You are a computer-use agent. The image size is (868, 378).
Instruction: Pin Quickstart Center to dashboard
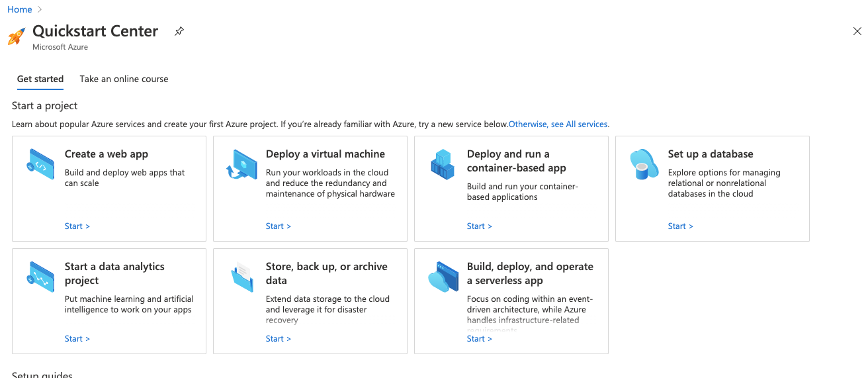[x=179, y=31]
